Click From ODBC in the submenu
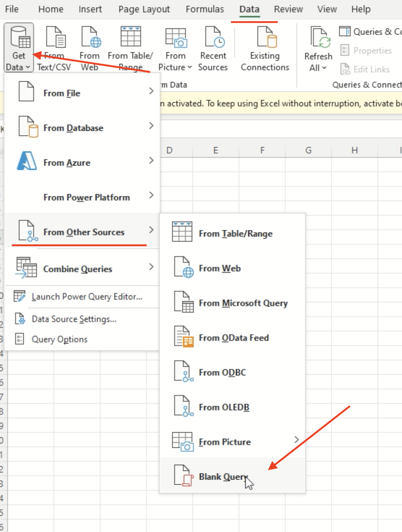Screen dimensions: 402x532 pos(222,372)
